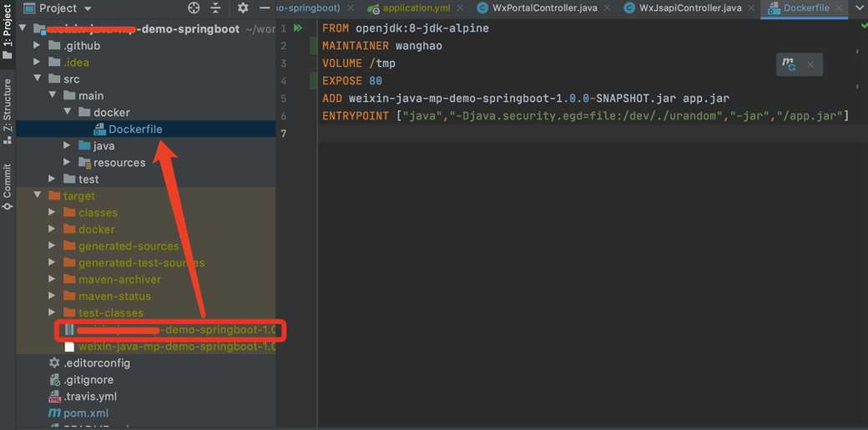The image size is (868, 430).
Task: Expand the java folder
Action: point(67,145)
